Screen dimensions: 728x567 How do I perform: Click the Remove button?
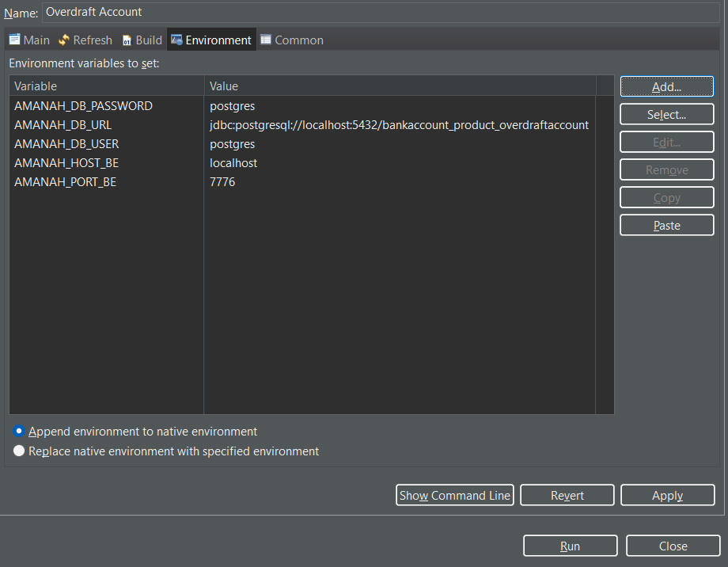667,170
